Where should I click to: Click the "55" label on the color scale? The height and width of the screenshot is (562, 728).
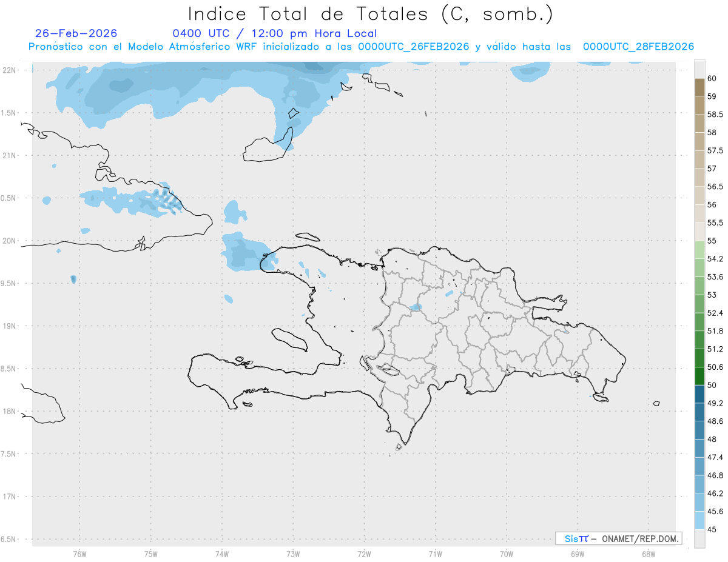(712, 241)
